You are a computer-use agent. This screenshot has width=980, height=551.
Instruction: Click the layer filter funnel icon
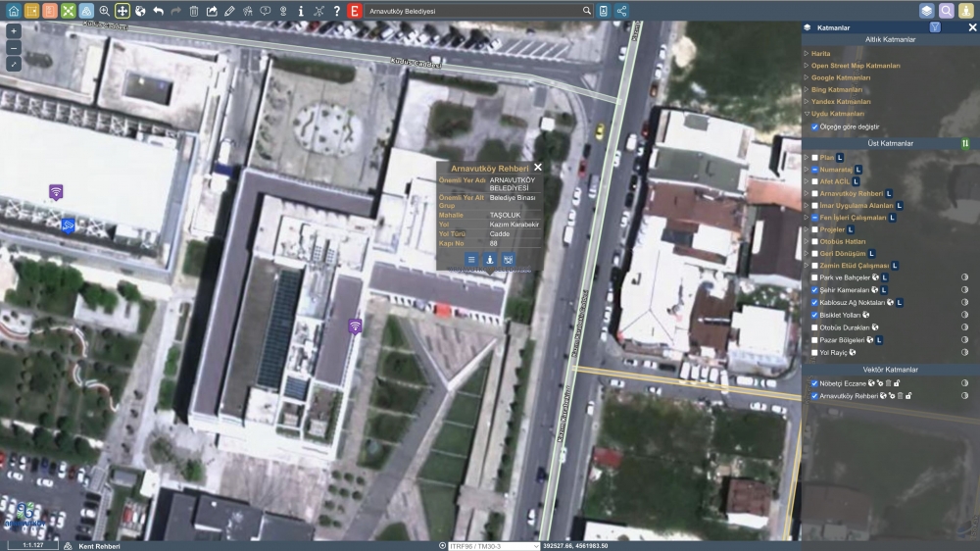point(935,27)
